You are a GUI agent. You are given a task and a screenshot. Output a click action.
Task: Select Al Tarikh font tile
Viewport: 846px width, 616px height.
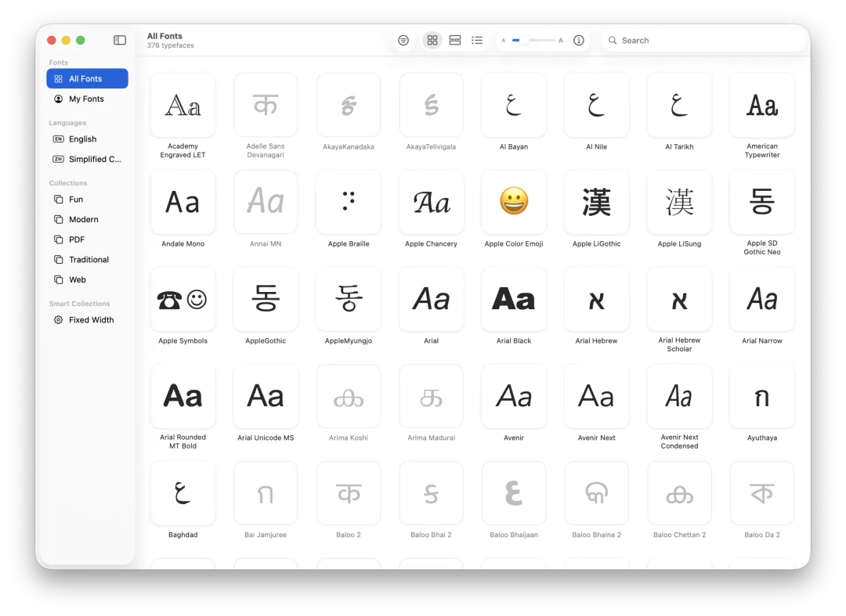679,106
